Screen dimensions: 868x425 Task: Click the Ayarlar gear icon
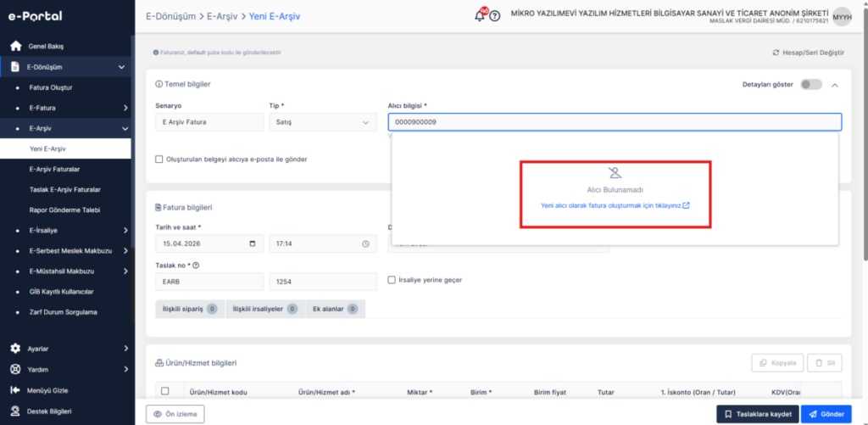point(16,349)
